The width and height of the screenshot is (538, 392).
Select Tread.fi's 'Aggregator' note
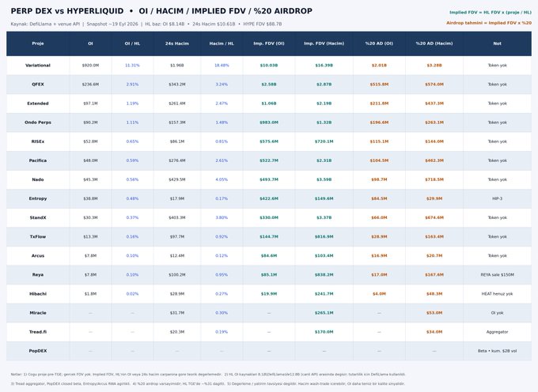497,332
